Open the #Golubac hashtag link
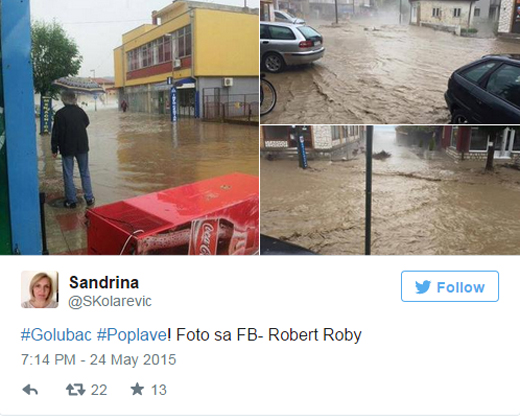Viewport: 520px width, 420px height. (56, 335)
